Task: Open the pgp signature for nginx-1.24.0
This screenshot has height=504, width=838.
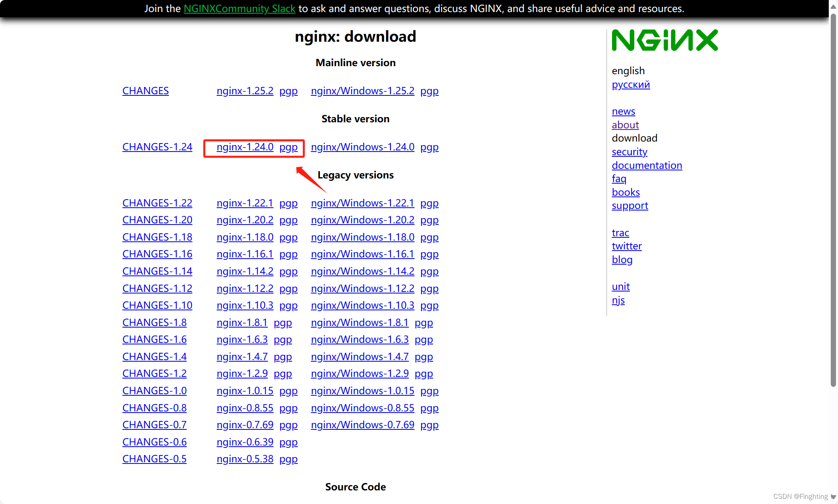Action: pyautogui.click(x=288, y=147)
